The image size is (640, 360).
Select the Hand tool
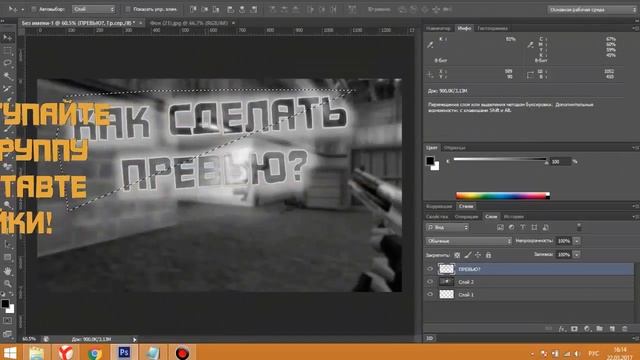7,271
